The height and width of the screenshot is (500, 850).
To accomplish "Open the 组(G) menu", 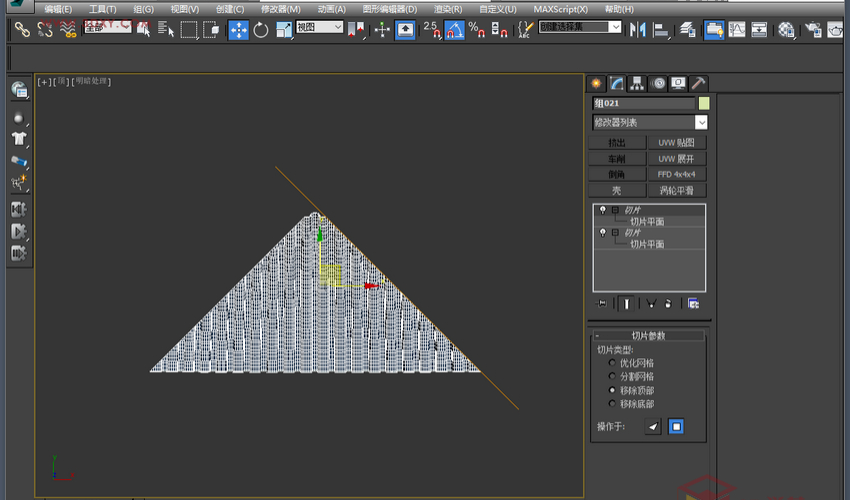I will coord(144,9).
